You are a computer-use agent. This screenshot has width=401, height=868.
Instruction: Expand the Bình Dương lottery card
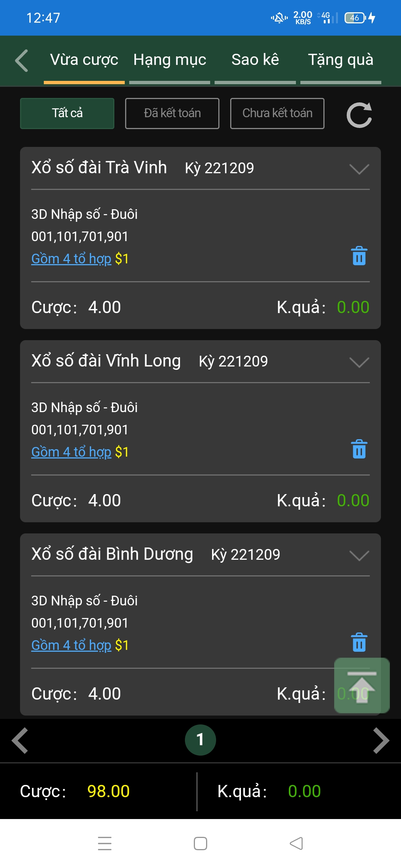click(x=359, y=556)
